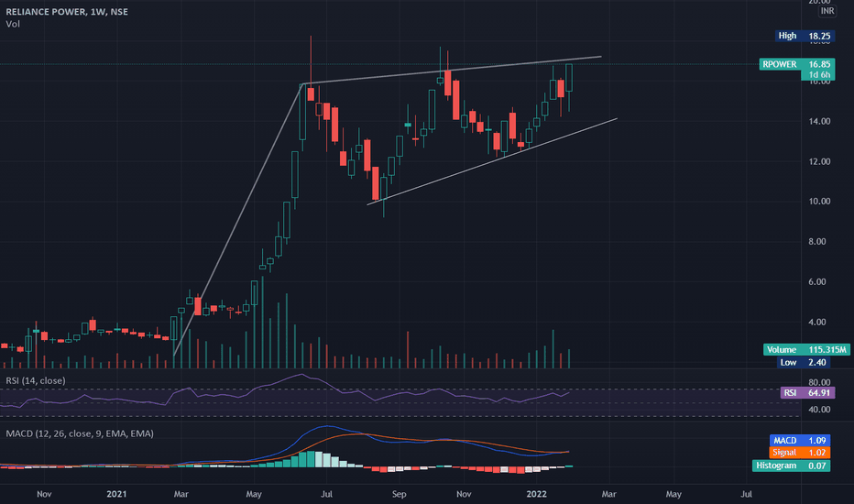Click the 2022 time axis label
Image resolution: width=854 pixels, height=504 pixels.
pos(536,494)
